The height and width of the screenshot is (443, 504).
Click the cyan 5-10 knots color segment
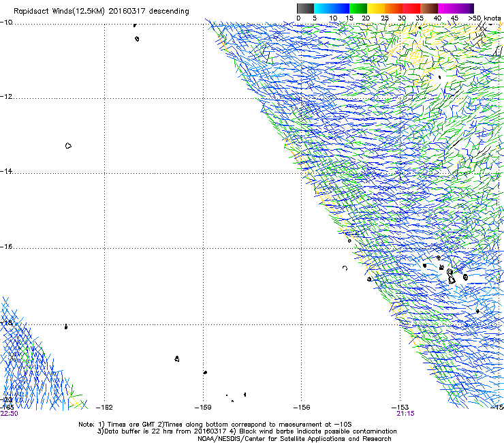[x=323, y=8]
